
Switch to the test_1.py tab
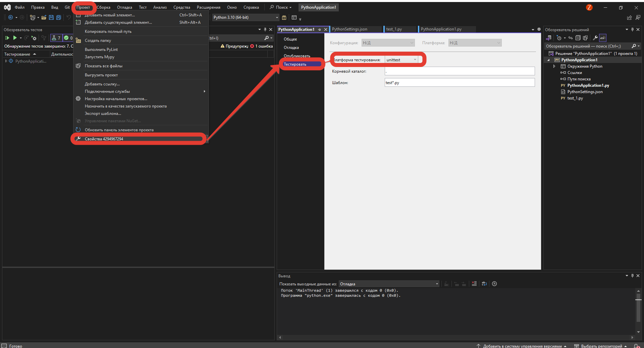[394, 29]
